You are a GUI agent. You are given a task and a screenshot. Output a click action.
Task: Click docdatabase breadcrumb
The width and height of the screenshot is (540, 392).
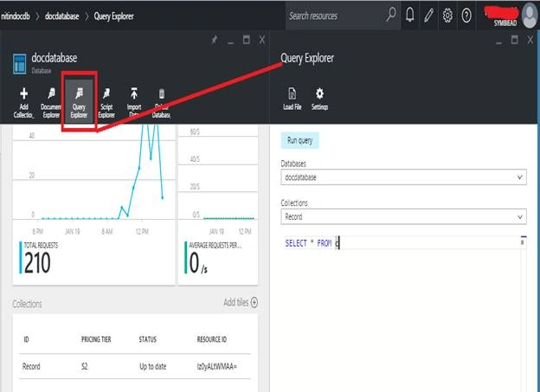point(62,16)
